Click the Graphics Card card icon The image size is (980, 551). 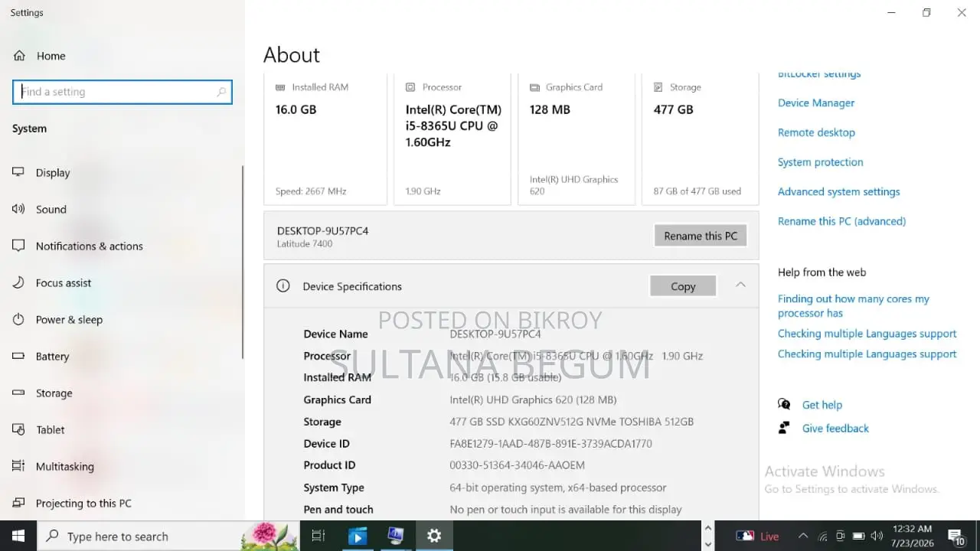point(534,87)
